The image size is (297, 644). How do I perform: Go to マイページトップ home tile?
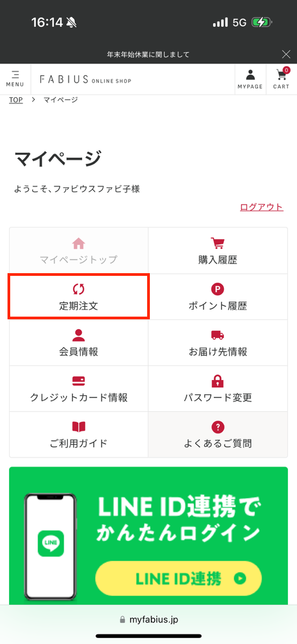[x=78, y=251]
